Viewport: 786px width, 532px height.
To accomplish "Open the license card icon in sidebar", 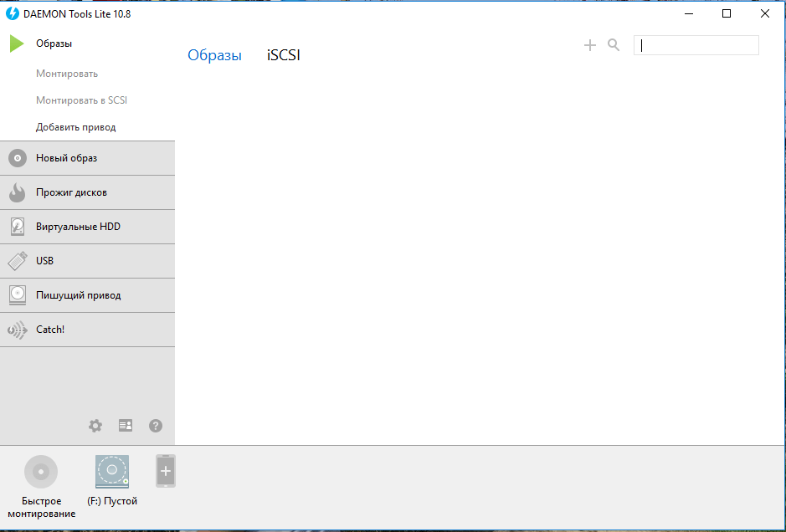I will point(126,426).
